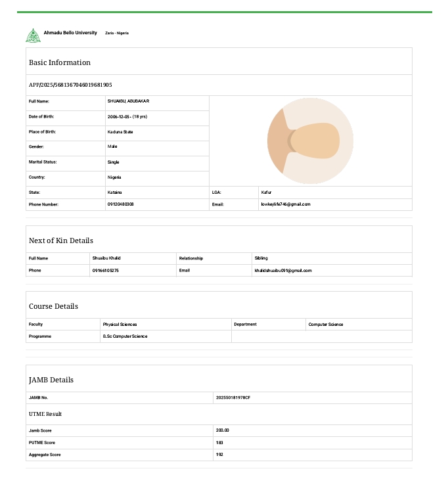The width and height of the screenshot is (448, 477).
Task: Click the Ahmadu Bello University title text
Action: [70, 33]
